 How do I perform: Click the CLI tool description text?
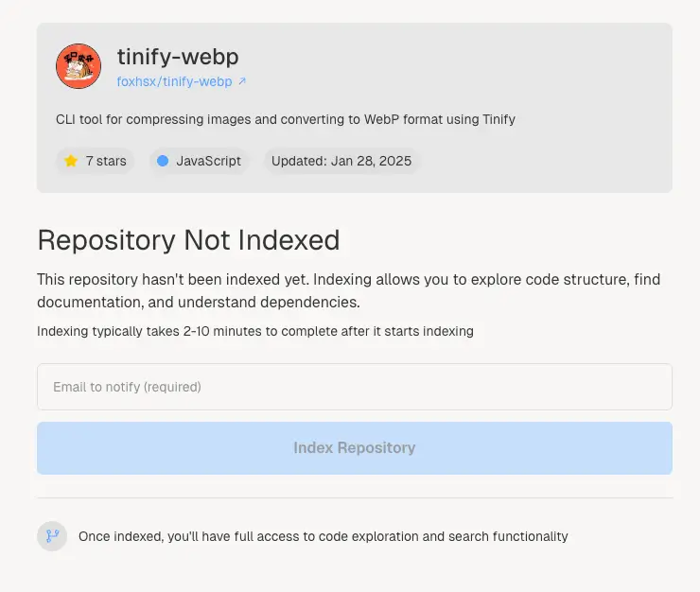286,120
